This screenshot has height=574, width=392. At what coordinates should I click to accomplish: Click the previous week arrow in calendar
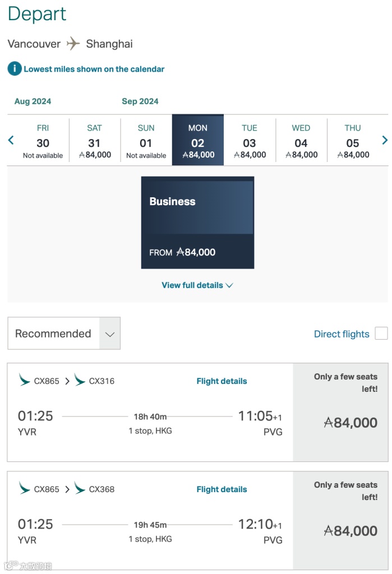[x=11, y=140]
